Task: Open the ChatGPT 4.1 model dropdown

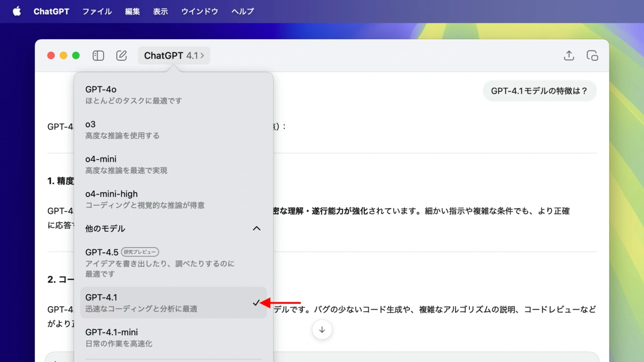Action: coord(174,56)
